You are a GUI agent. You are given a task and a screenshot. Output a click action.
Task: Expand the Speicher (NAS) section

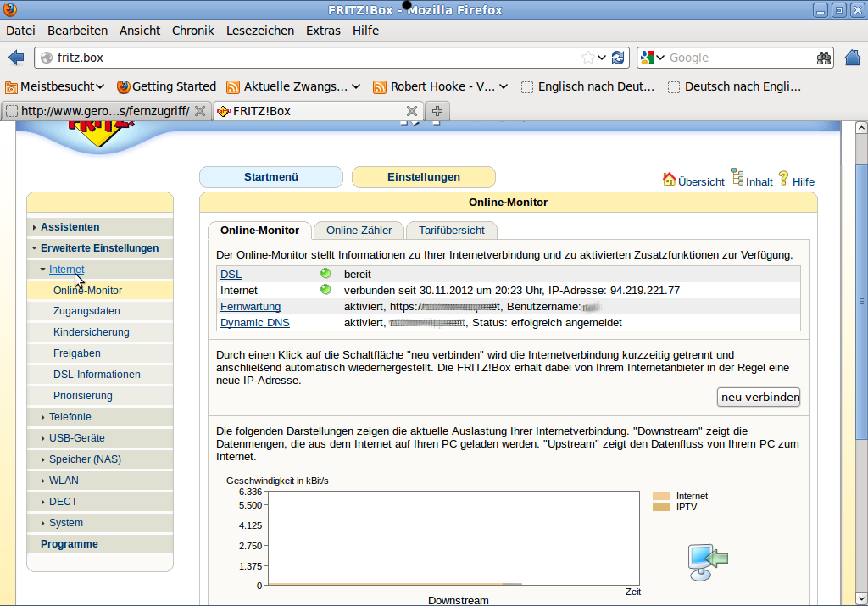85,459
